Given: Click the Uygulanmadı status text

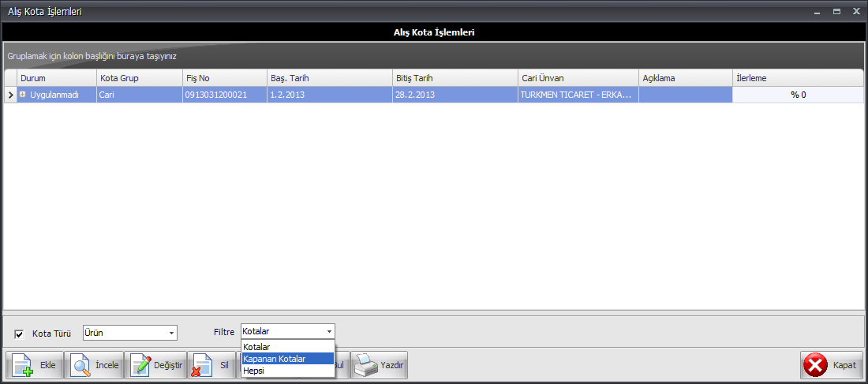Looking at the screenshot, I should click(x=54, y=95).
